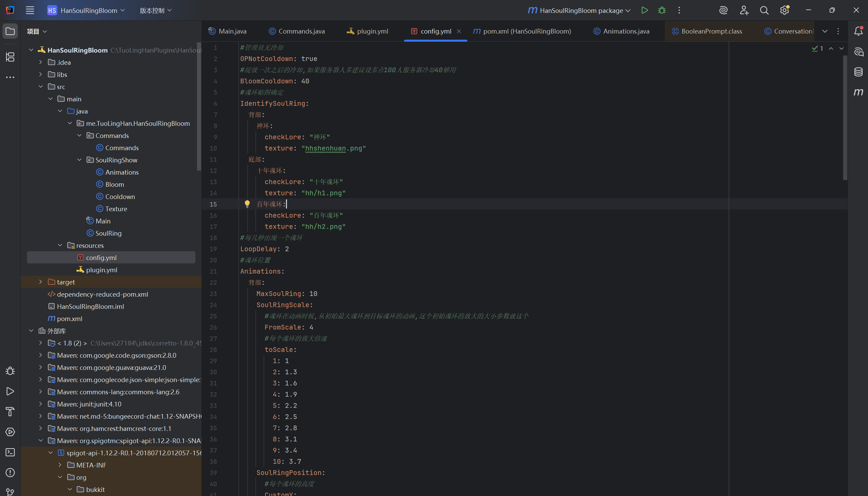Image resolution: width=868 pixels, height=496 pixels.
Task: Go to next highlighted problem arrow
Action: click(842, 49)
